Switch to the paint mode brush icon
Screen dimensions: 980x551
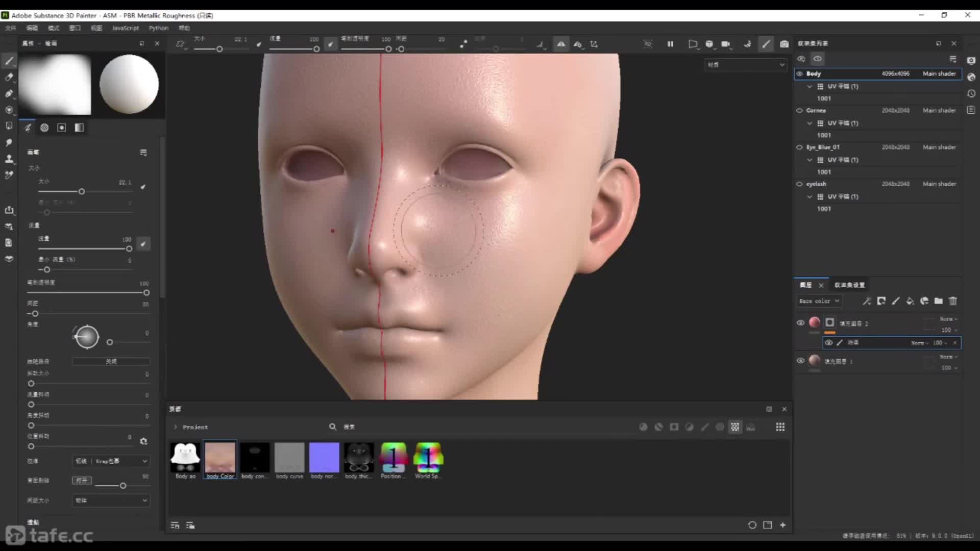(x=766, y=44)
